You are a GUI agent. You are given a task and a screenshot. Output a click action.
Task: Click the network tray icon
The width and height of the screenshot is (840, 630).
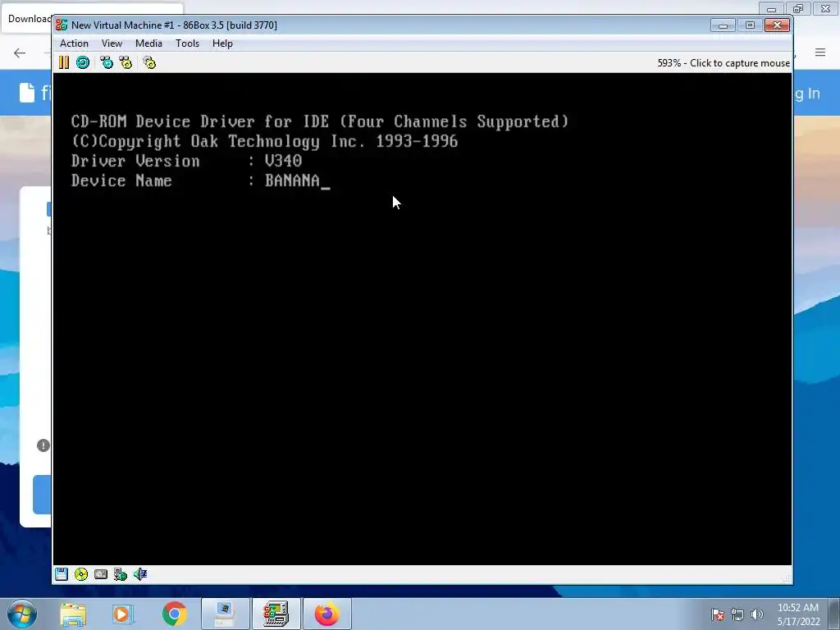click(x=737, y=614)
